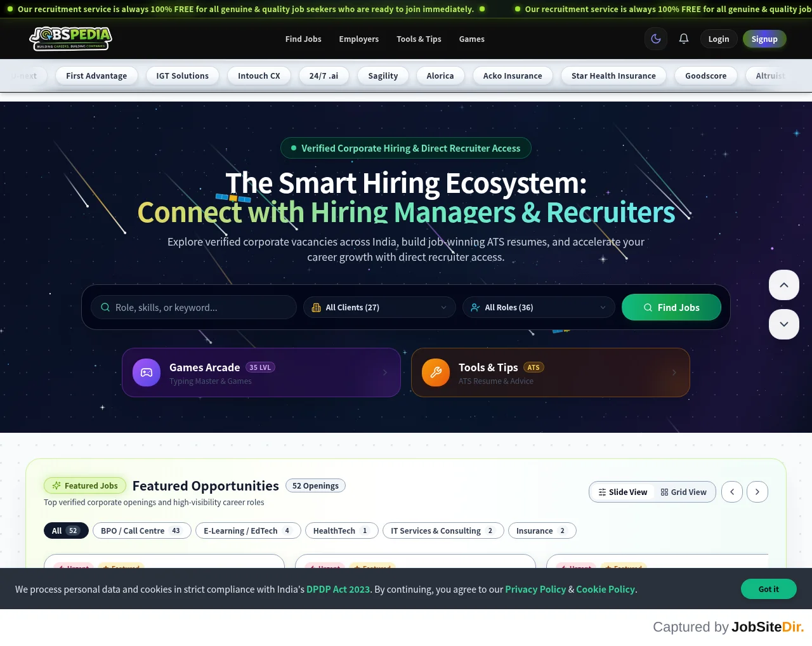Click the Games Arcade controller icon

(x=147, y=372)
